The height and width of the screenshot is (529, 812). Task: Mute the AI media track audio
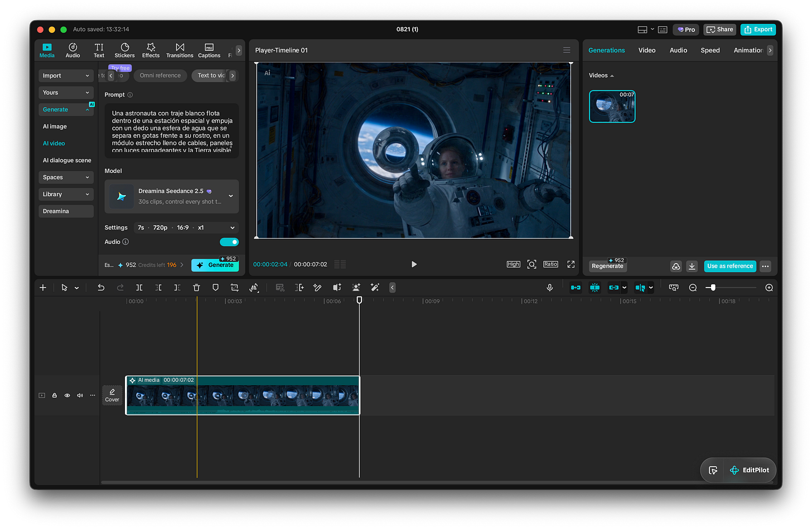[80, 395]
